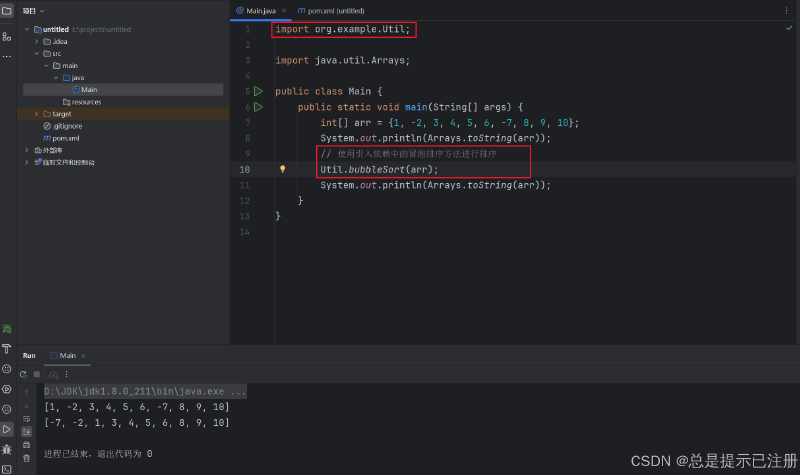800x475 pixels.
Task: Close the Main run tab
Action: point(83,356)
